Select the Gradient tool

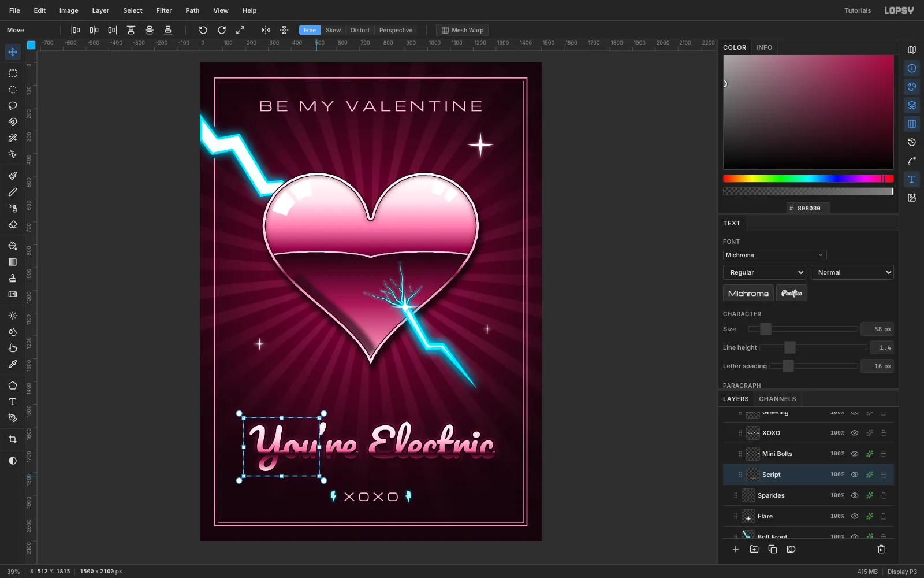[13, 262]
